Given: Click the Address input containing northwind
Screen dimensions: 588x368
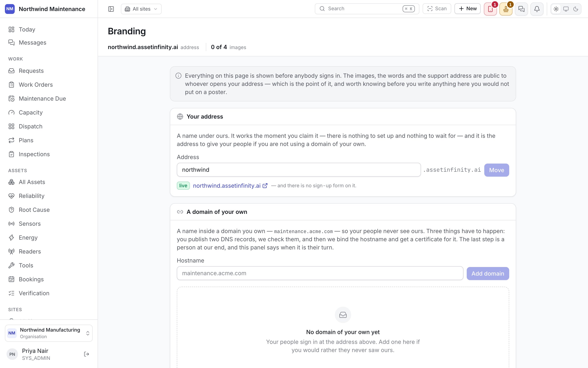Looking at the screenshot, I should [x=299, y=170].
